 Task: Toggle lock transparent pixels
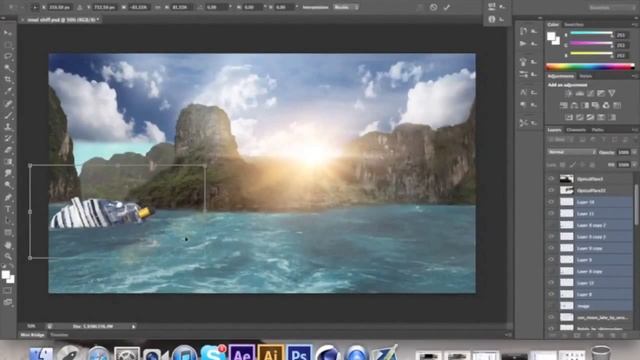point(563,164)
